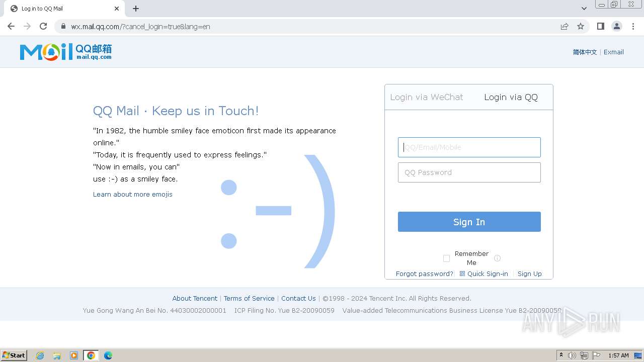Click the Quick Sign-in QR icon
Viewport: 644px width, 362px height.
click(462, 274)
